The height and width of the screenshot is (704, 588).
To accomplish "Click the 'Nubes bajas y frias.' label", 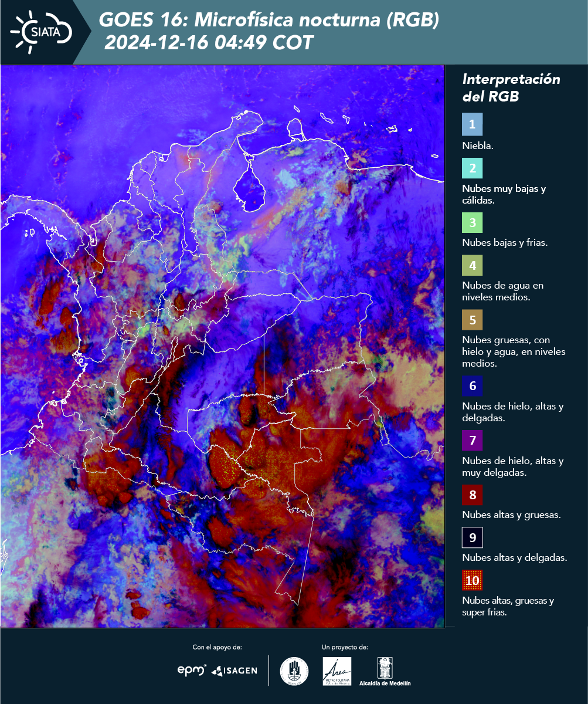I will pos(505,243).
